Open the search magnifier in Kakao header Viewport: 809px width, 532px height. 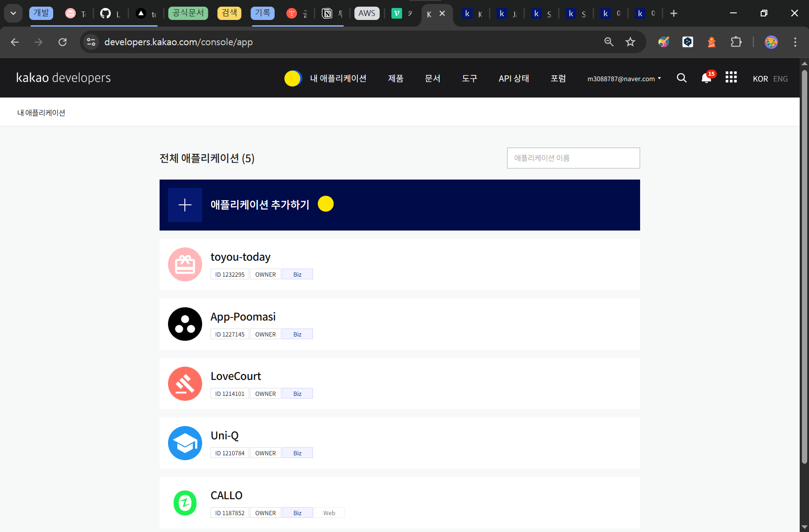point(682,78)
